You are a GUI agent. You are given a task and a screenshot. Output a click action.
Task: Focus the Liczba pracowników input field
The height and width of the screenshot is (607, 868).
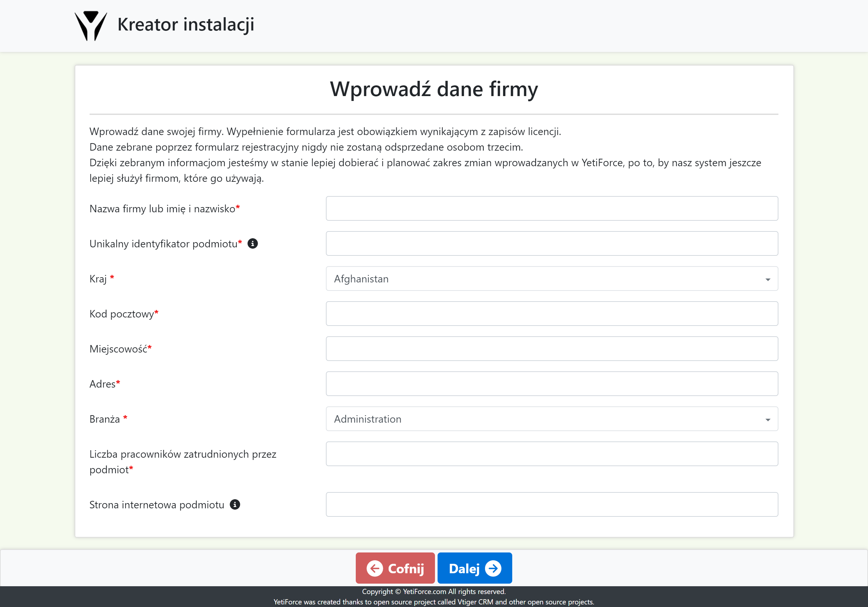coord(552,454)
